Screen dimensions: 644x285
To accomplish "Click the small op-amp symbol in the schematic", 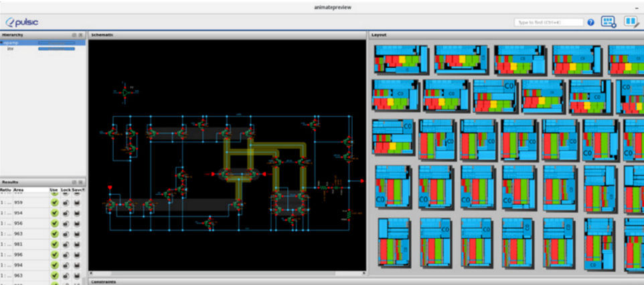I will pyautogui.click(x=125, y=92).
